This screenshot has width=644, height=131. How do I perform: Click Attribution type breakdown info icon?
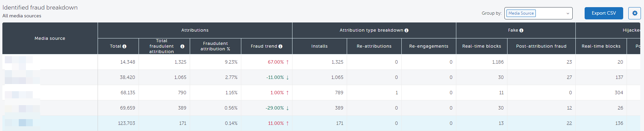click(406, 30)
